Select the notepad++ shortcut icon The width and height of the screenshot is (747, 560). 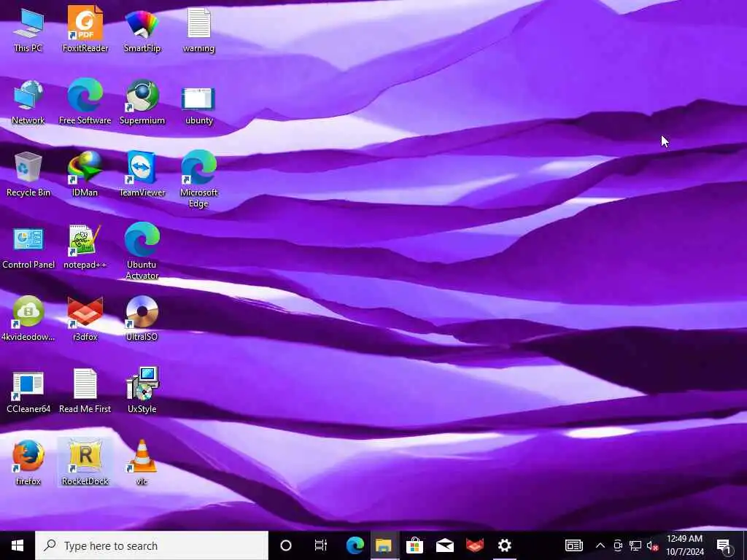85,246
